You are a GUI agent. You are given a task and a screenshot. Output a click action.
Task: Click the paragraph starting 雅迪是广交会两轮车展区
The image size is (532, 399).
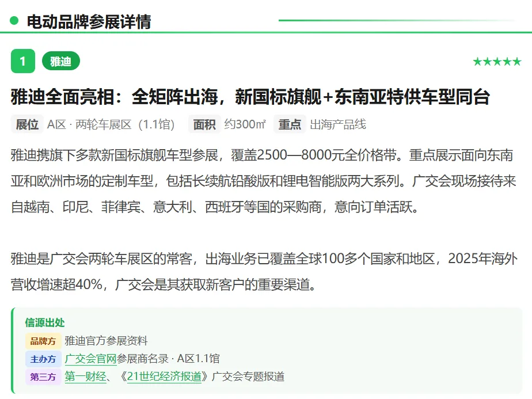(264, 271)
